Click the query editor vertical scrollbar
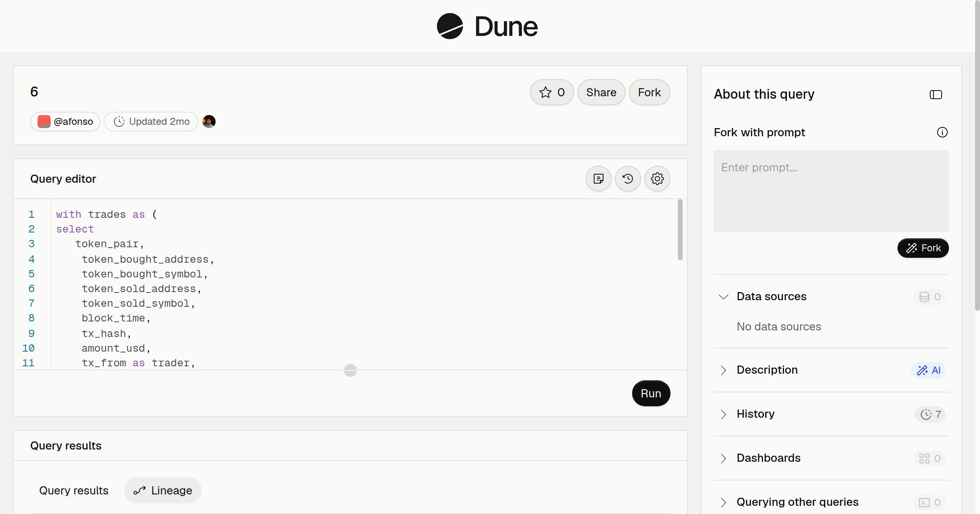 [680, 229]
